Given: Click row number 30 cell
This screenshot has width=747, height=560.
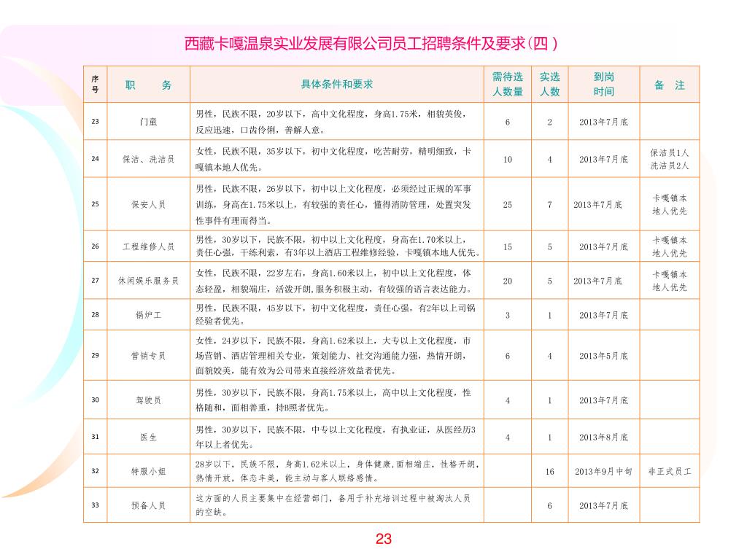Looking at the screenshot, I should 96,400.
